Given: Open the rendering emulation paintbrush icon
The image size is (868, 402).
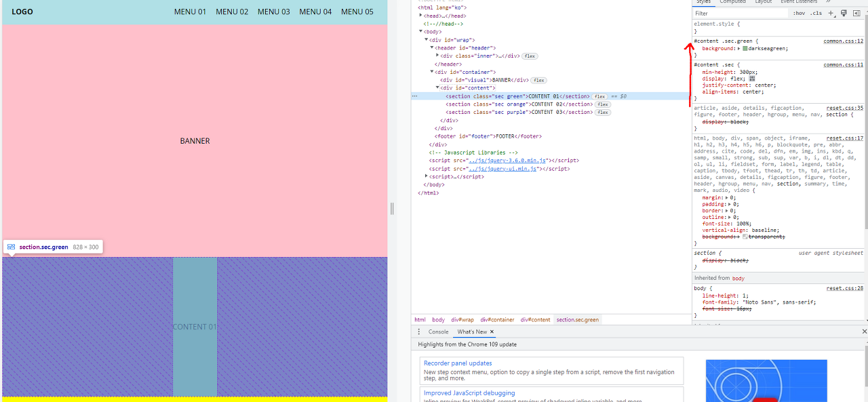Looking at the screenshot, I should pyautogui.click(x=844, y=13).
